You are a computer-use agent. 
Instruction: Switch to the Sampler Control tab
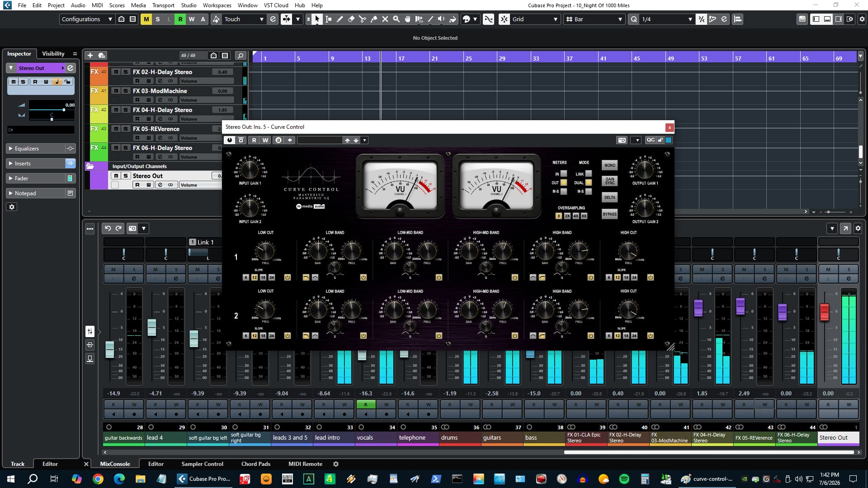[202, 464]
